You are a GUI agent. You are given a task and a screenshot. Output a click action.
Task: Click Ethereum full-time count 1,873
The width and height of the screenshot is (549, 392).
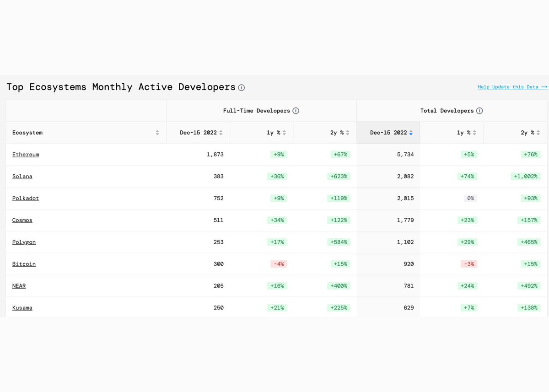point(215,155)
